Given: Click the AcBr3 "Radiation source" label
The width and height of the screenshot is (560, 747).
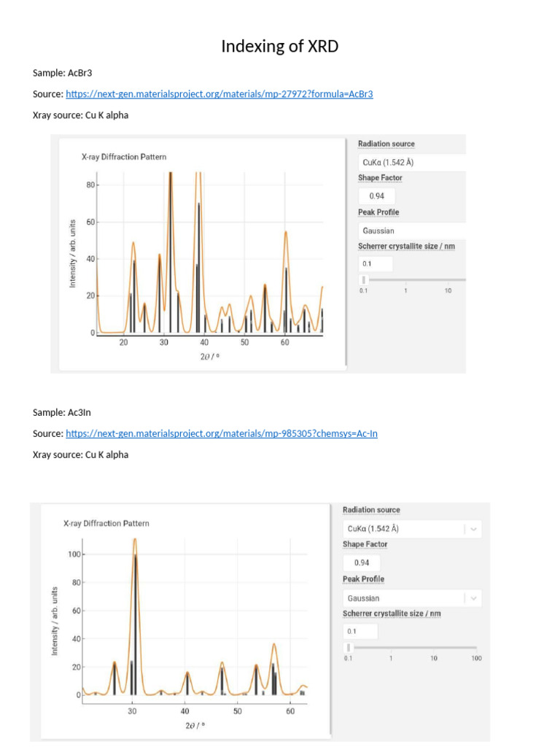Looking at the screenshot, I should pyautogui.click(x=386, y=144).
